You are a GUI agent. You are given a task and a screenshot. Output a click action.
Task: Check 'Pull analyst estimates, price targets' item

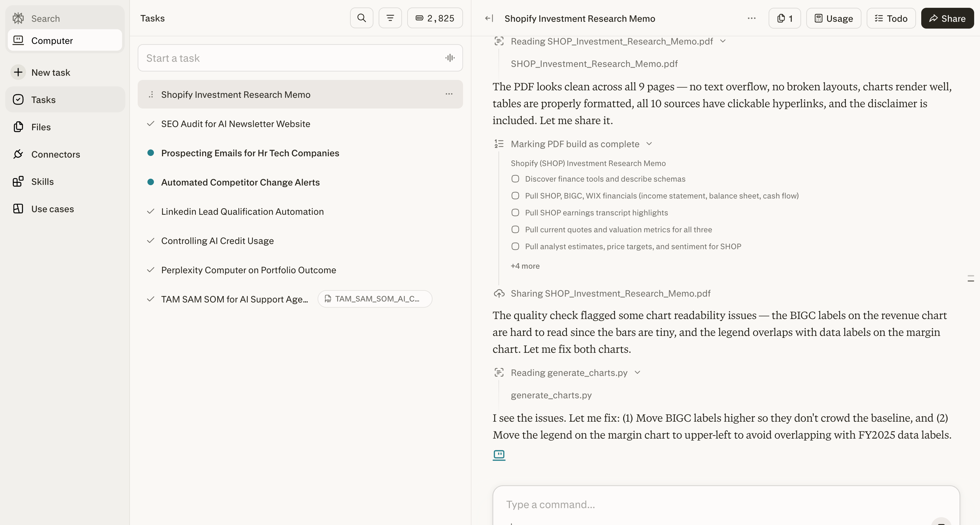pyautogui.click(x=515, y=246)
